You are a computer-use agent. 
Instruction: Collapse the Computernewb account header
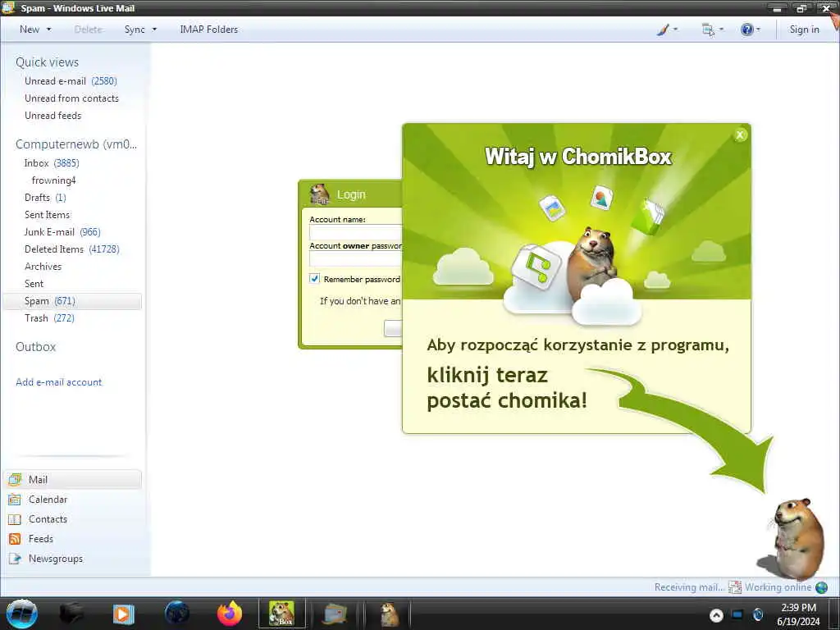coord(76,144)
